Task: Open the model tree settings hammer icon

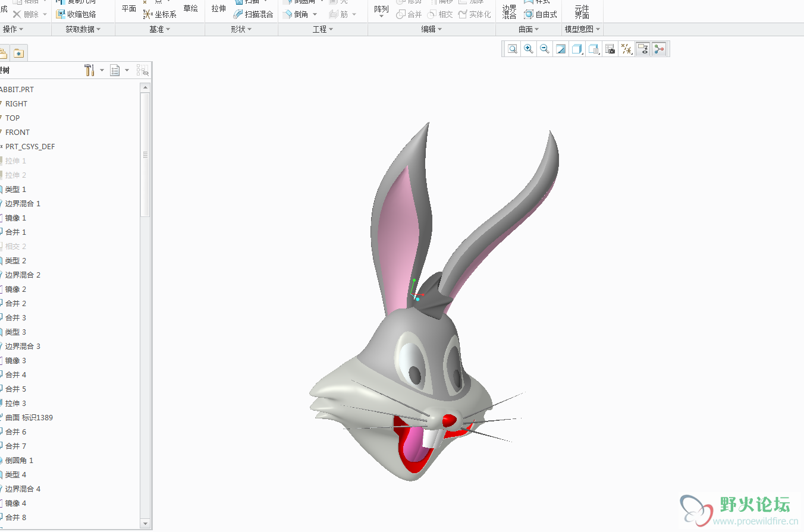Action: 89,70
